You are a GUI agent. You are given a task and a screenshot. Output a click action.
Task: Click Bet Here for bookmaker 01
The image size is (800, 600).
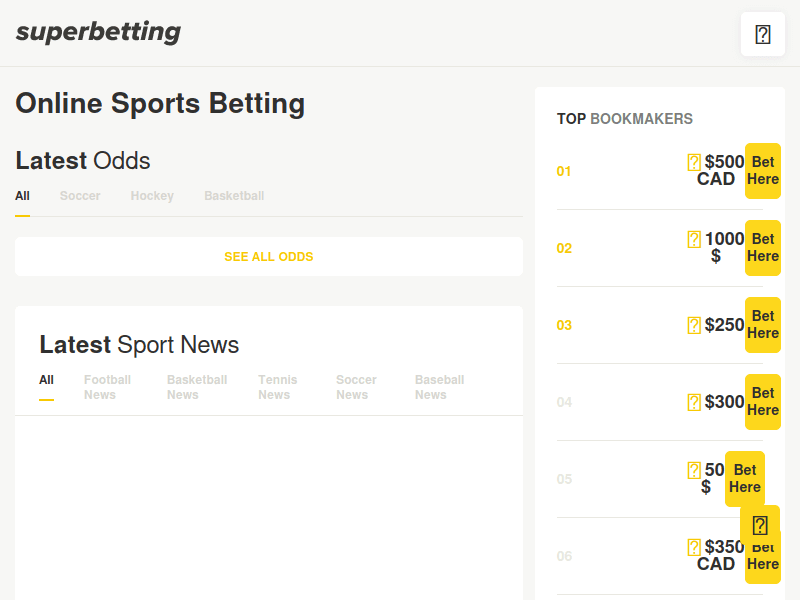pyautogui.click(x=763, y=171)
